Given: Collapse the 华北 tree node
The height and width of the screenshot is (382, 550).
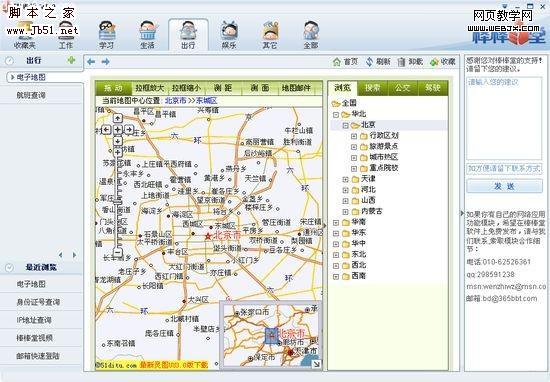Looking at the screenshot, I should pyautogui.click(x=336, y=114).
